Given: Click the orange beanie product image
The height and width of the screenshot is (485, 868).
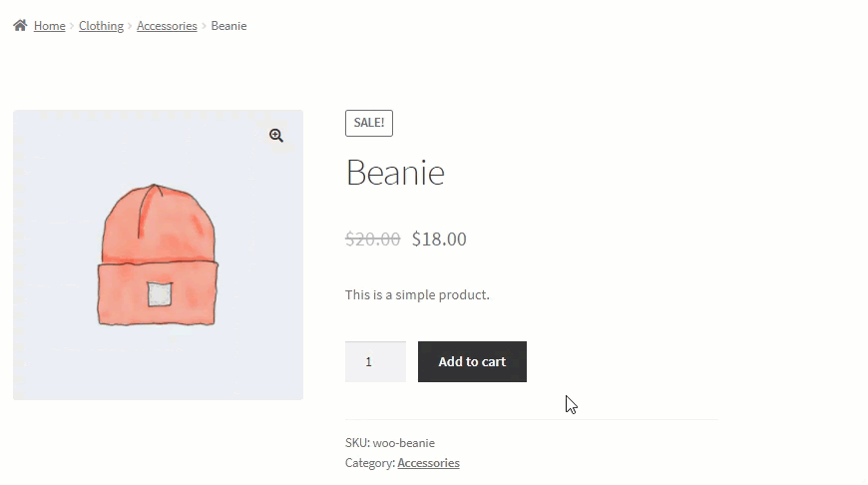Looking at the screenshot, I should [x=158, y=254].
